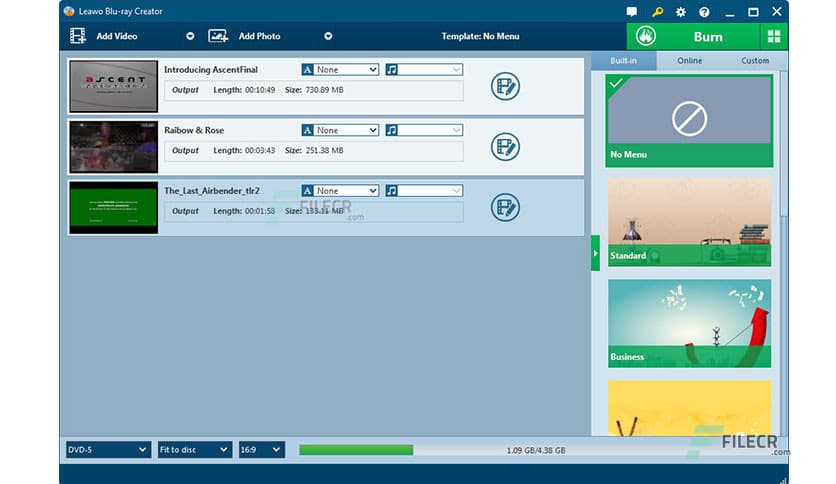836x484 pixels.
Task: Open settings gear icon in title bar
Action: (681, 12)
